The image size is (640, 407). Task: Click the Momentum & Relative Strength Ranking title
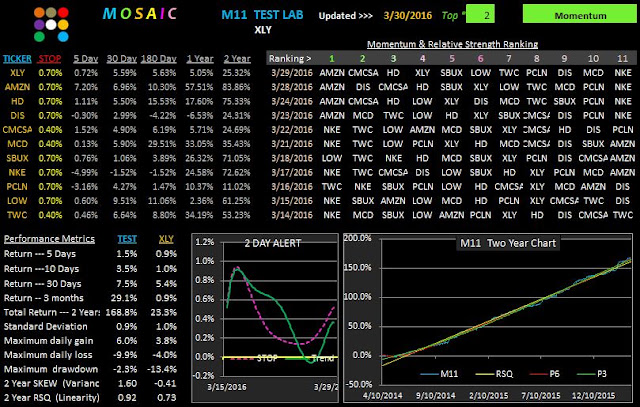pos(452,44)
